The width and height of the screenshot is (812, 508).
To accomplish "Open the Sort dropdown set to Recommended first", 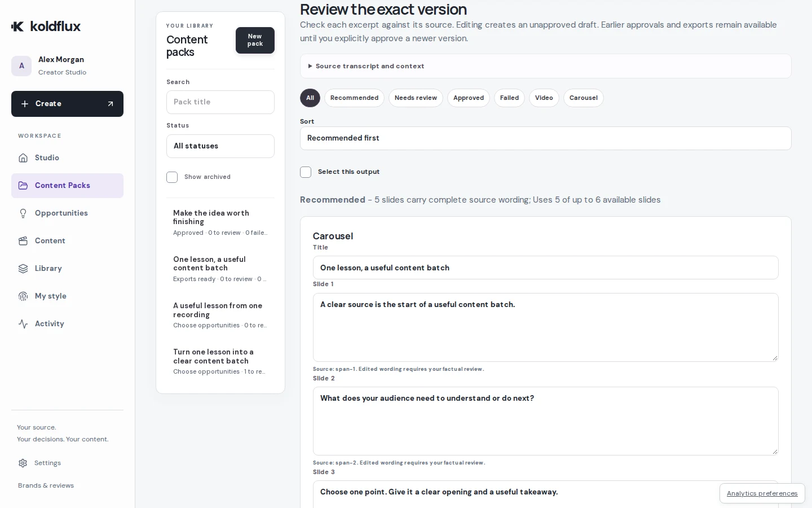I will (x=546, y=138).
